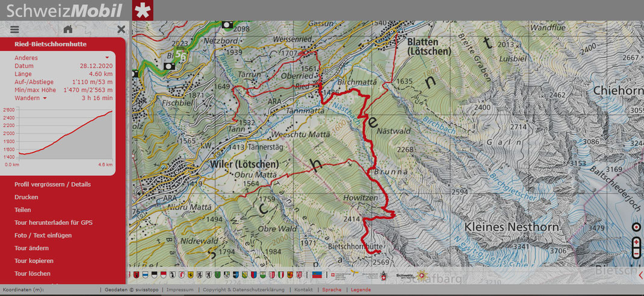Open Copyright & Datenschutzerklärung link
The height and width of the screenshot is (296, 644).
click(244, 290)
